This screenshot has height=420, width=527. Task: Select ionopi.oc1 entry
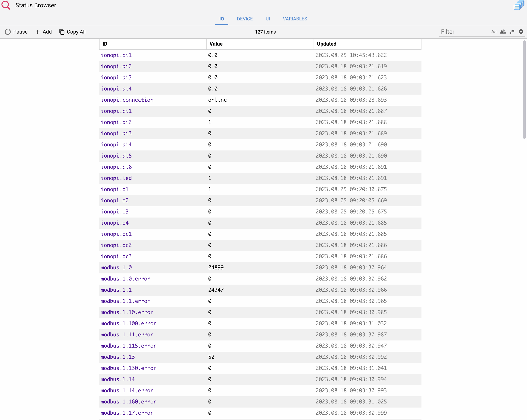coord(116,234)
